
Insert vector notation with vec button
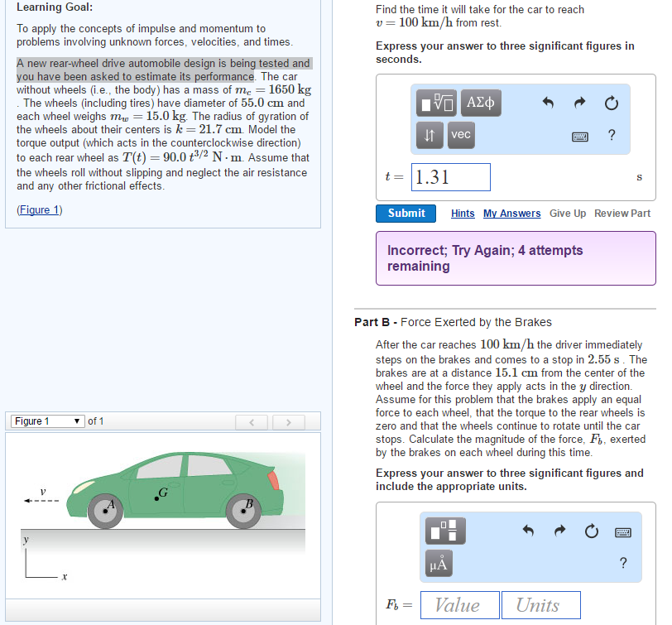[x=461, y=136]
